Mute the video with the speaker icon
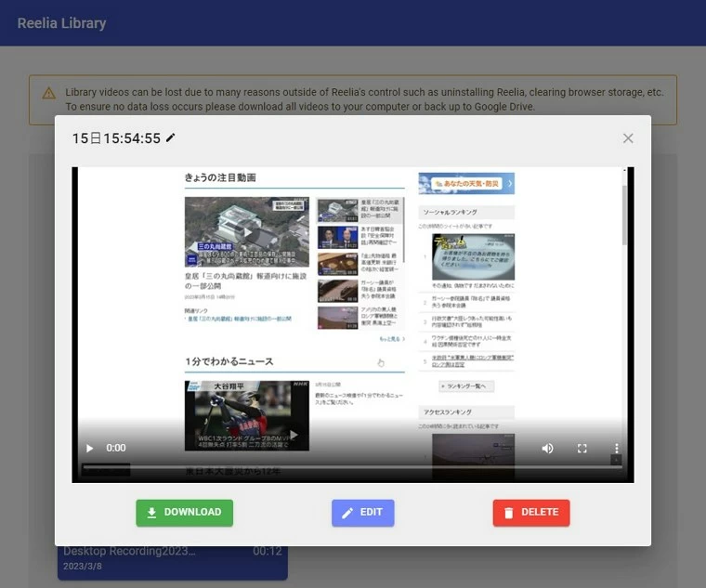This screenshot has width=706, height=588. click(547, 448)
